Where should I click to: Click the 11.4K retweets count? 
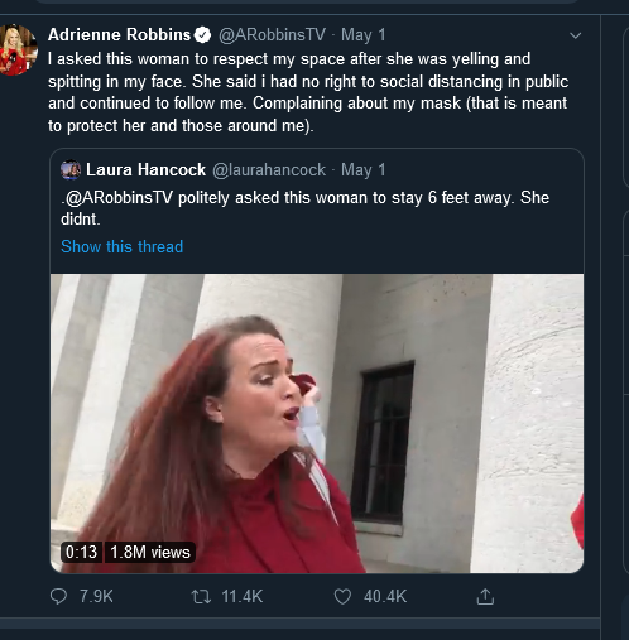tap(241, 596)
